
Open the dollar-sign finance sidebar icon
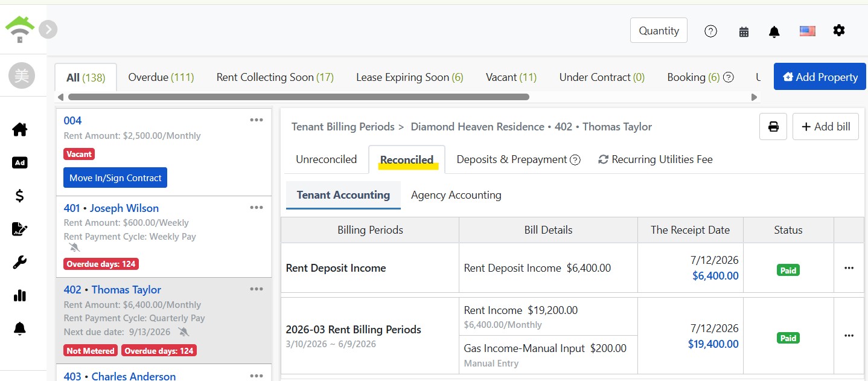[x=20, y=196]
